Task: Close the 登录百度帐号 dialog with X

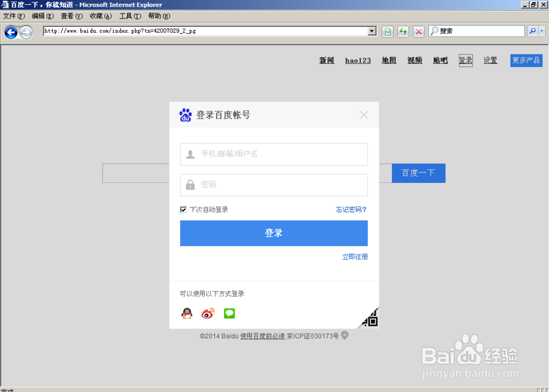Action: (364, 115)
